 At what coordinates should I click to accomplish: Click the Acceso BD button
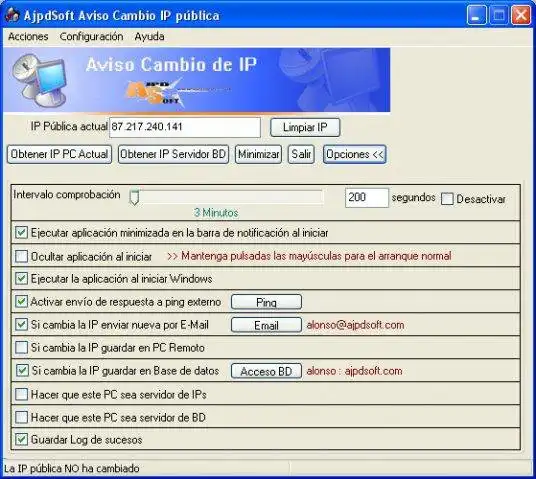pyautogui.click(x=266, y=371)
